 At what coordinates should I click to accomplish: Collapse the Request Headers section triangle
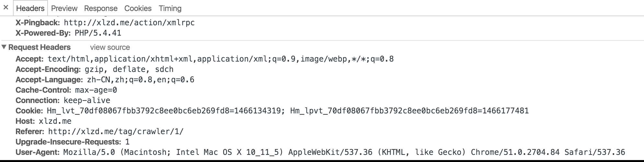point(4,47)
